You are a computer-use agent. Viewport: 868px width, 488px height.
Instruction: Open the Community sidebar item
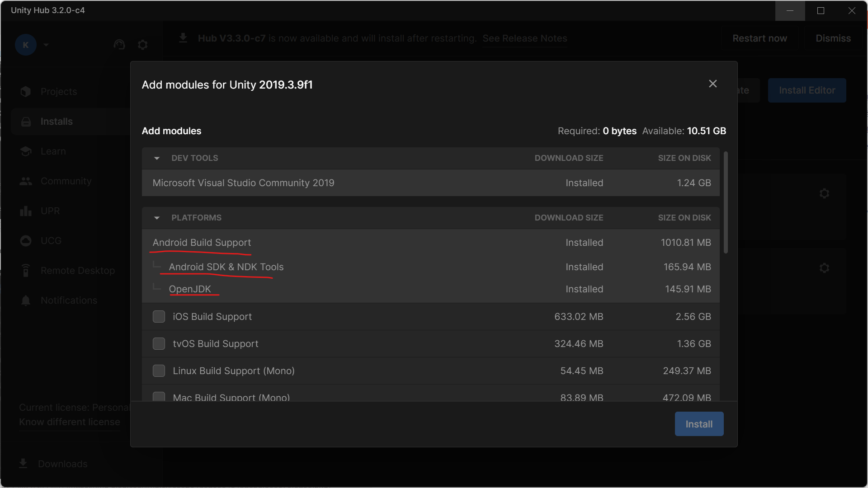70,181
